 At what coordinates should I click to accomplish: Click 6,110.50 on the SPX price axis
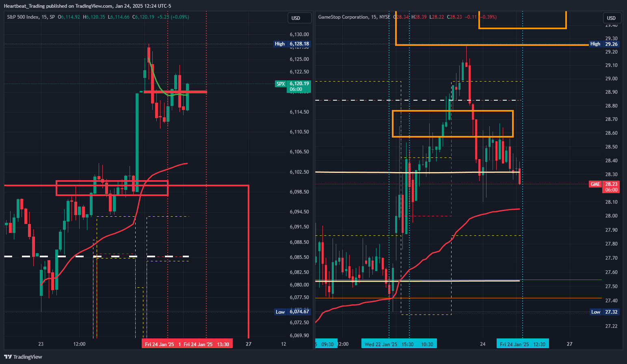click(x=299, y=132)
